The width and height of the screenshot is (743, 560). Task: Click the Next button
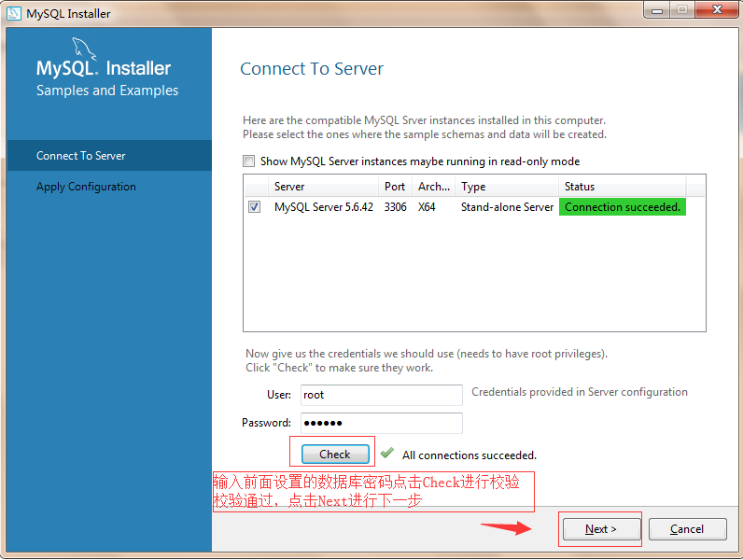(601, 528)
